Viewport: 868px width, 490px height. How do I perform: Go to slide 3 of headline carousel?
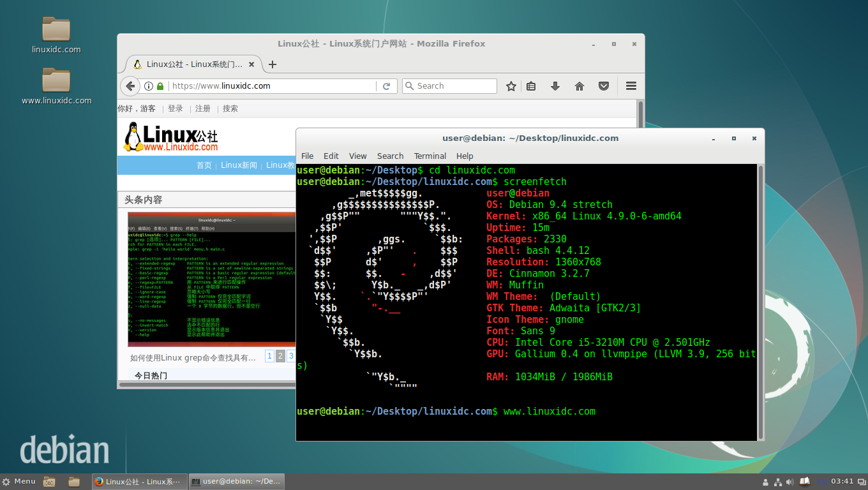pyautogui.click(x=291, y=356)
